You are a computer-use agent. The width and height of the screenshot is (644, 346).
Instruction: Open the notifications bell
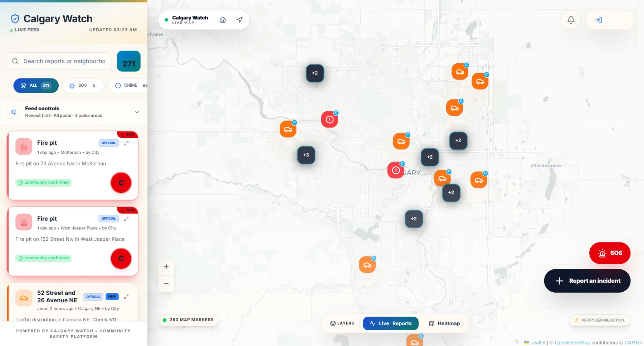click(x=571, y=20)
